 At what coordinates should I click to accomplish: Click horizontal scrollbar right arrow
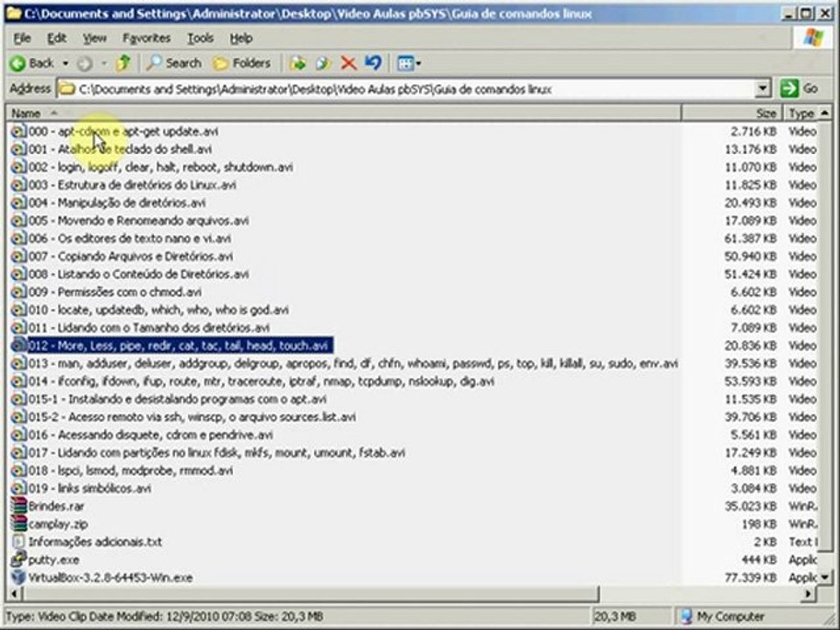[809, 593]
